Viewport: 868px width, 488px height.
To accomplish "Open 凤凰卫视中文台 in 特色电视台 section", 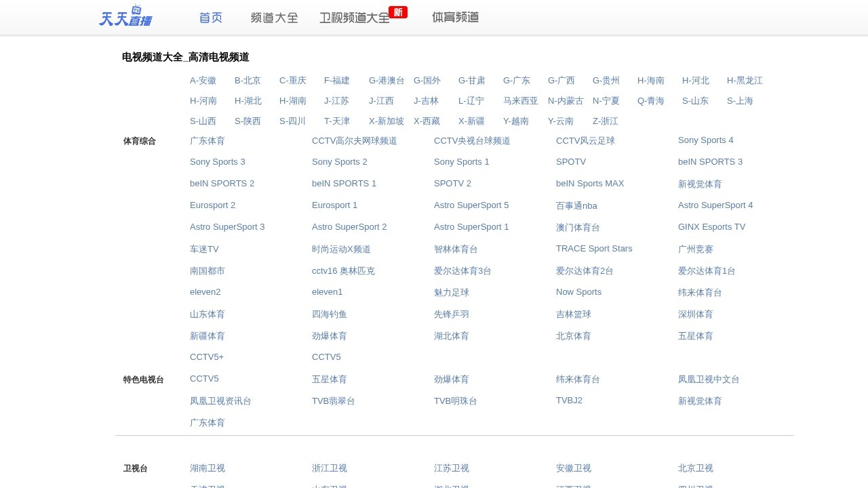I will [709, 380].
